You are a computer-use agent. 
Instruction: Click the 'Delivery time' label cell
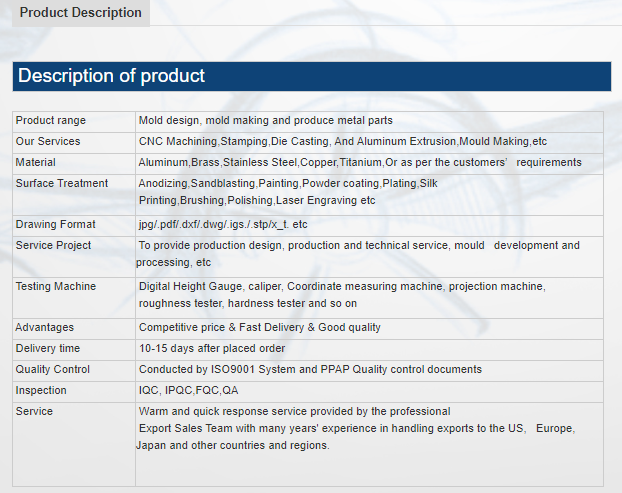click(48, 349)
